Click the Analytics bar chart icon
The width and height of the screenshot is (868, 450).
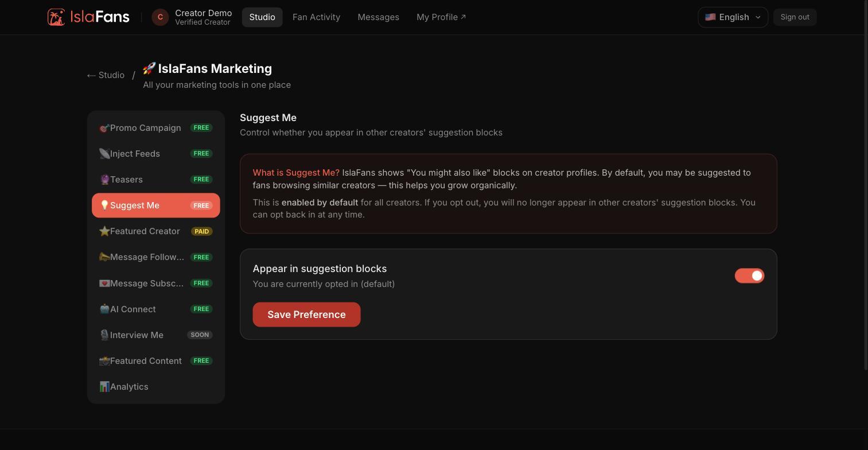(104, 387)
